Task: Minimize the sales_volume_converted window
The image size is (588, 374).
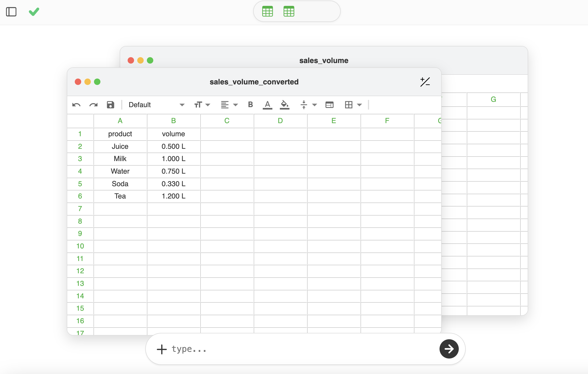Action: click(88, 82)
